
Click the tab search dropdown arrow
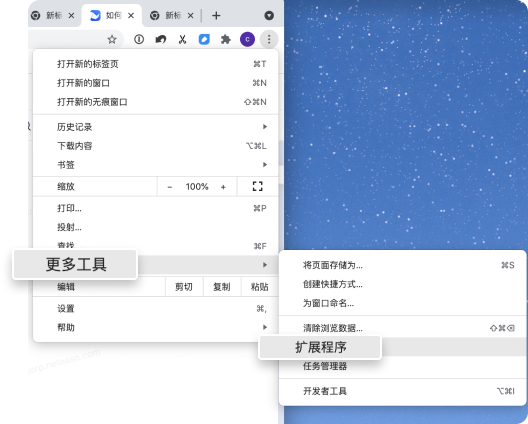pyautogui.click(x=269, y=15)
